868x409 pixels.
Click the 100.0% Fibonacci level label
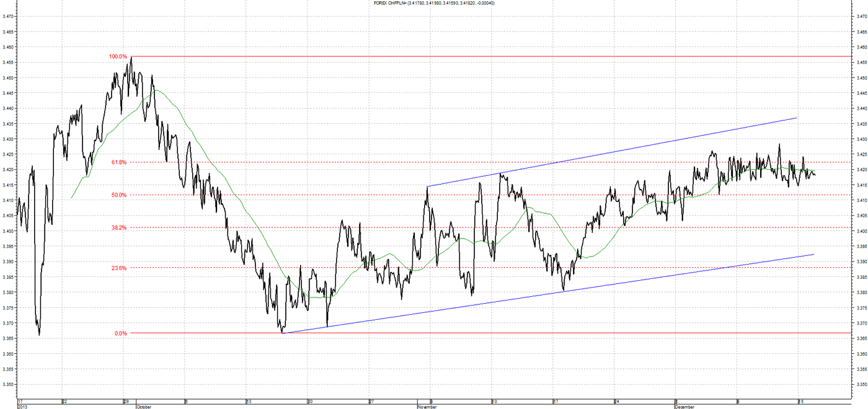click(118, 56)
